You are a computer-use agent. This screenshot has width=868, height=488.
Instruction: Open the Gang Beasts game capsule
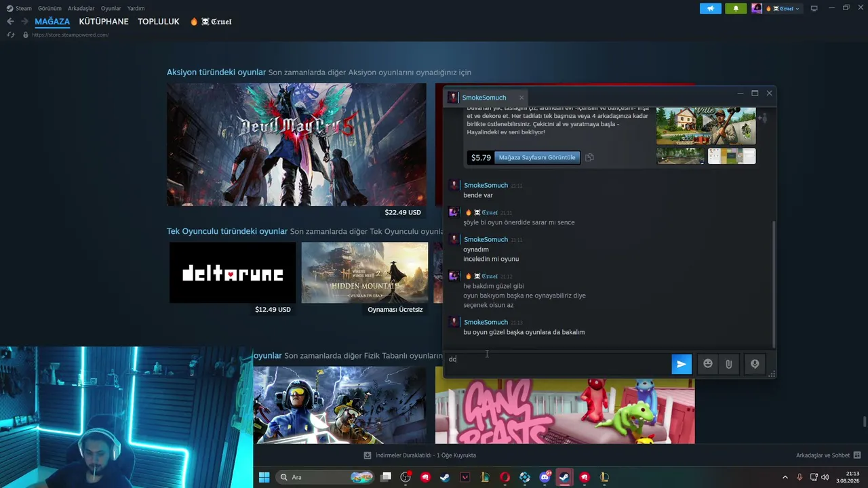[565, 411]
